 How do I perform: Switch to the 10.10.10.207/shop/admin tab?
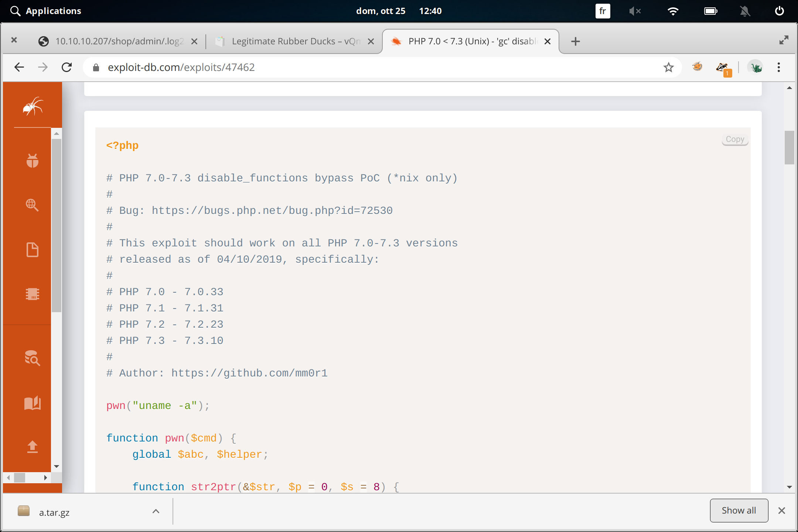coord(118,41)
